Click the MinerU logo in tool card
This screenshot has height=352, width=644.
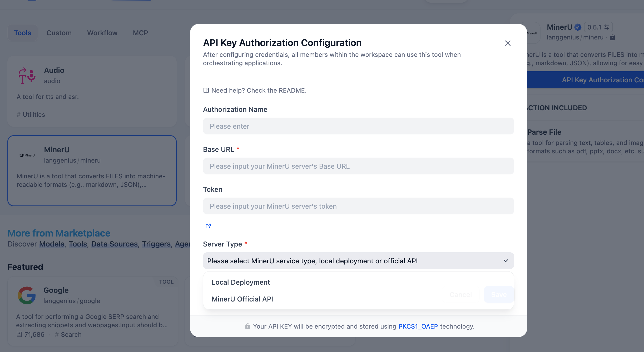pyautogui.click(x=27, y=155)
